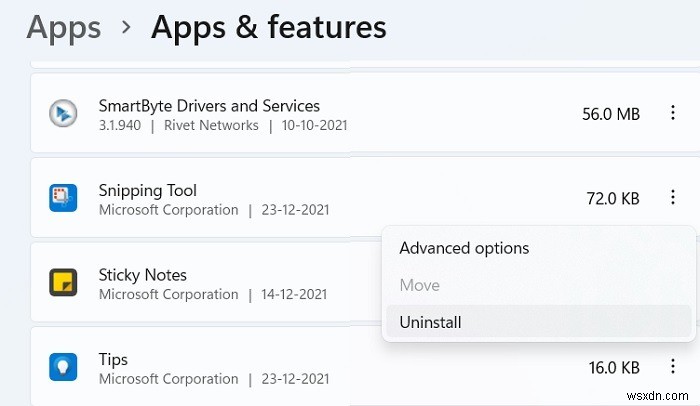Go back to Apps via breadcrumb
This screenshot has height=406, width=700.
point(64,28)
